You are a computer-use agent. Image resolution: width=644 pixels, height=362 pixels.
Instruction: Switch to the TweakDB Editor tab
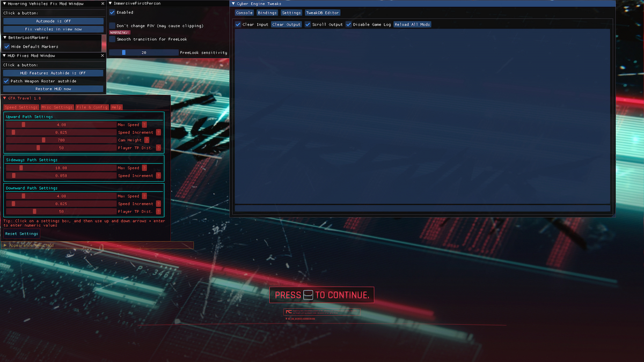tap(322, 12)
